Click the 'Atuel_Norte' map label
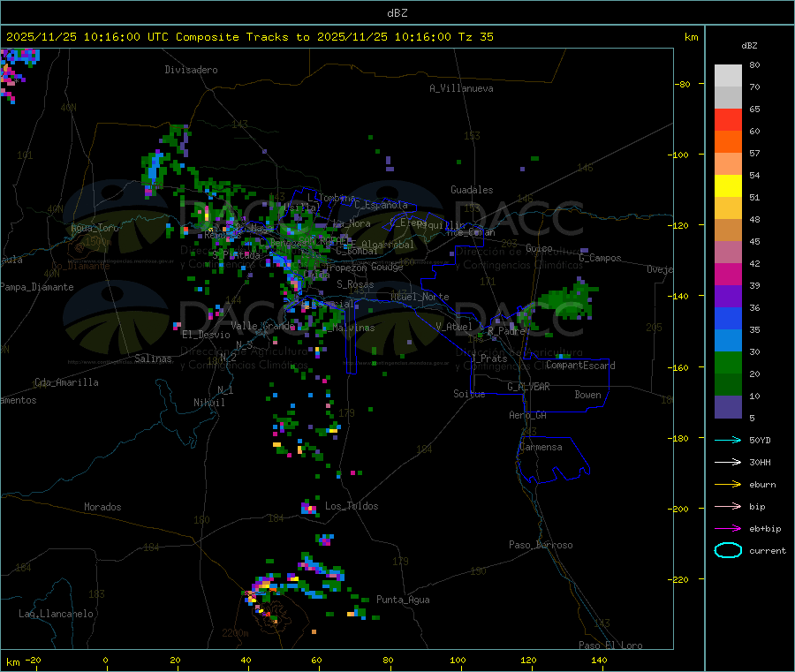The image size is (795, 672). tap(420, 297)
